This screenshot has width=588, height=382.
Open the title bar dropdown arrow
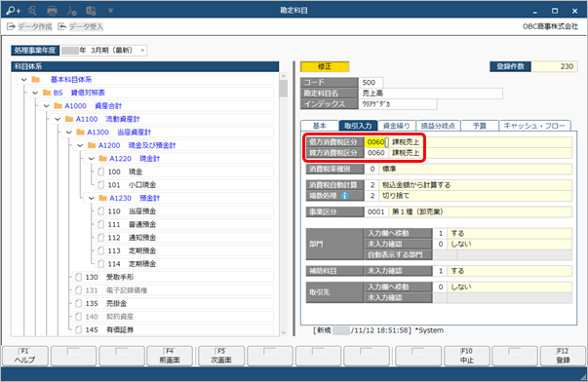[x=110, y=11]
